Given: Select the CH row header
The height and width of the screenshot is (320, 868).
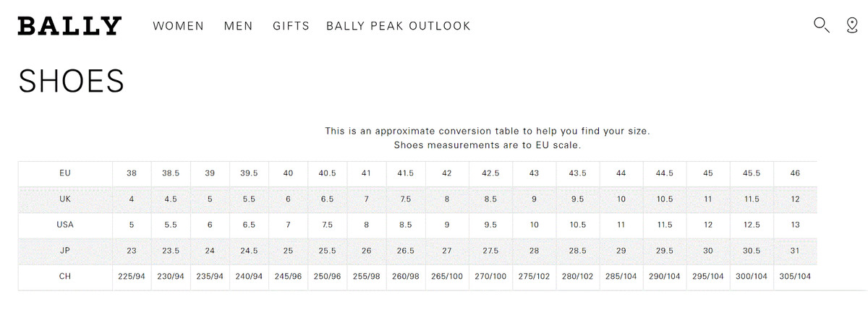Looking at the screenshot, I should point(65,277).
